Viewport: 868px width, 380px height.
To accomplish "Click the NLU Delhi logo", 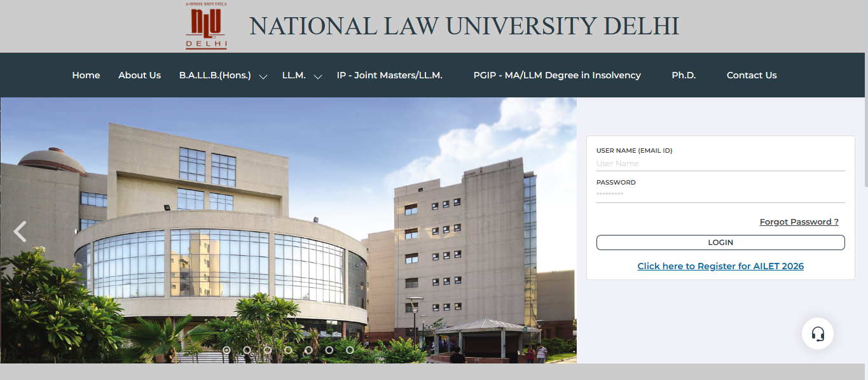I will [x=206, y=26].
